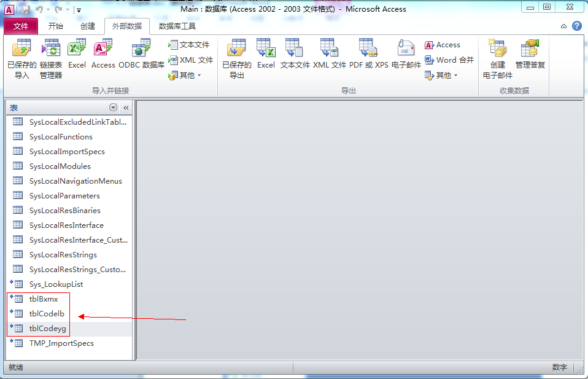Click the Save icon in quick access toolbar

point(26,10)
